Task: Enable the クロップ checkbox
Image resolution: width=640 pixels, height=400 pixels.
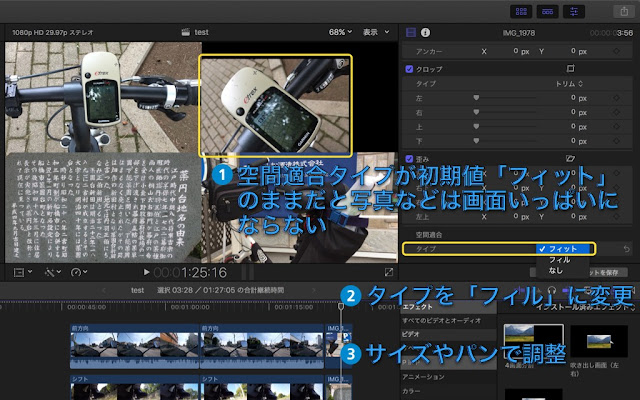Action: coord(409,69)
